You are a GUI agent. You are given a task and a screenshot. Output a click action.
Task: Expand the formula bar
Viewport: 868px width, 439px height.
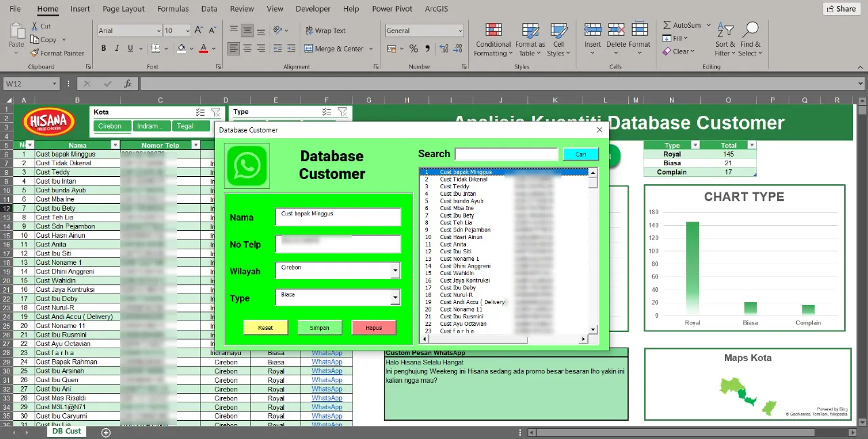[862, 84]
